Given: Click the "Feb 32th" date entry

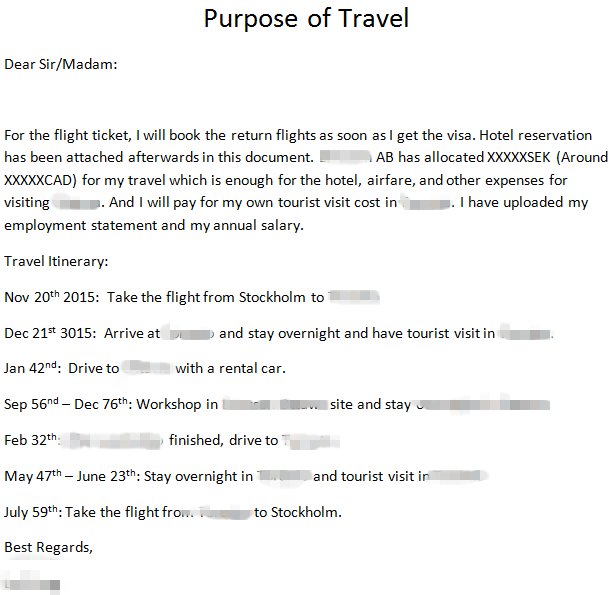Looking at the screenshot, I should pos(32,440).
